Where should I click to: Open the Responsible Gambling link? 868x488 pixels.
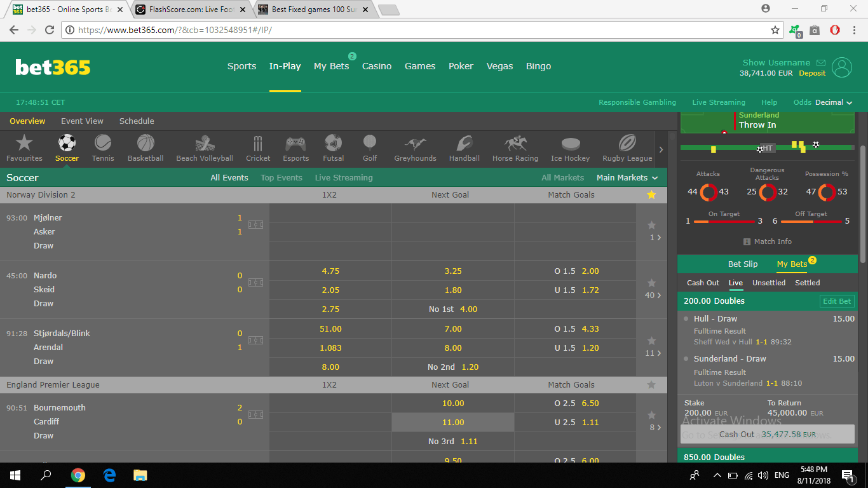coord(637,102)
